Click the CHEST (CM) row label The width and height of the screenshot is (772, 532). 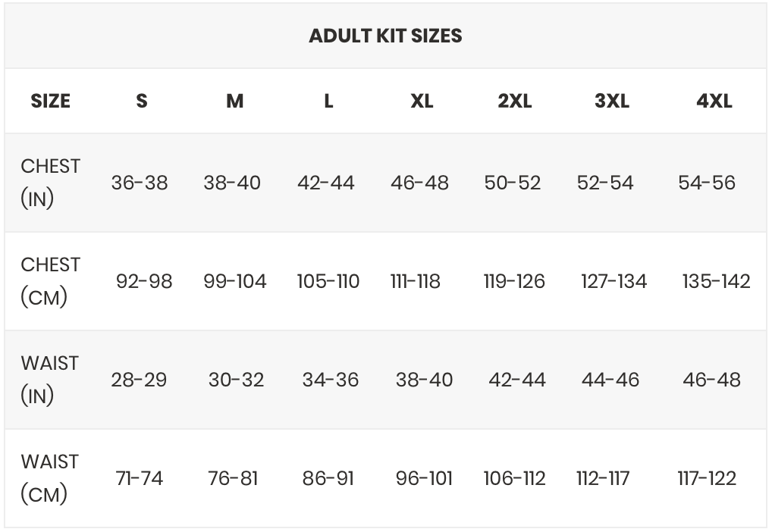[50, 281]
